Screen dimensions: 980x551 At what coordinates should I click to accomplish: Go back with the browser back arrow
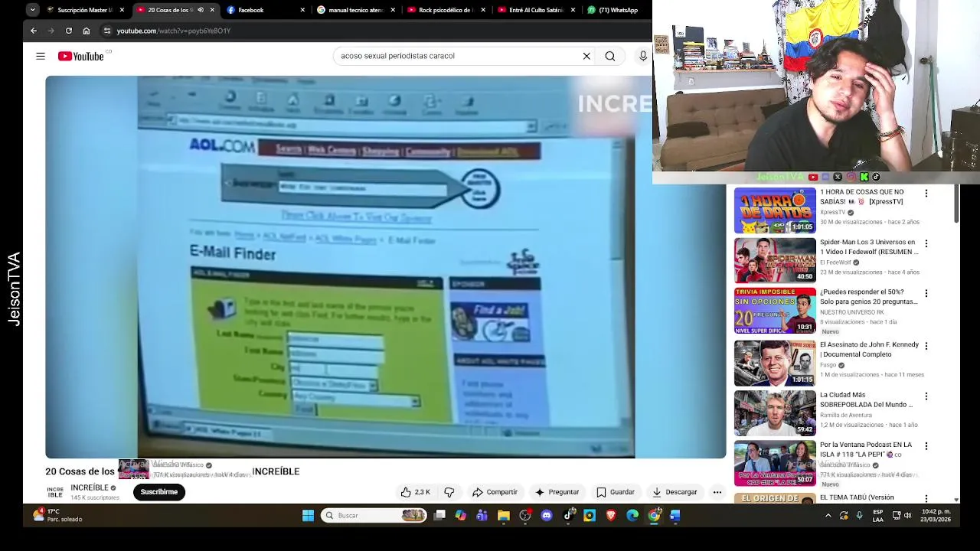[34, 31]
